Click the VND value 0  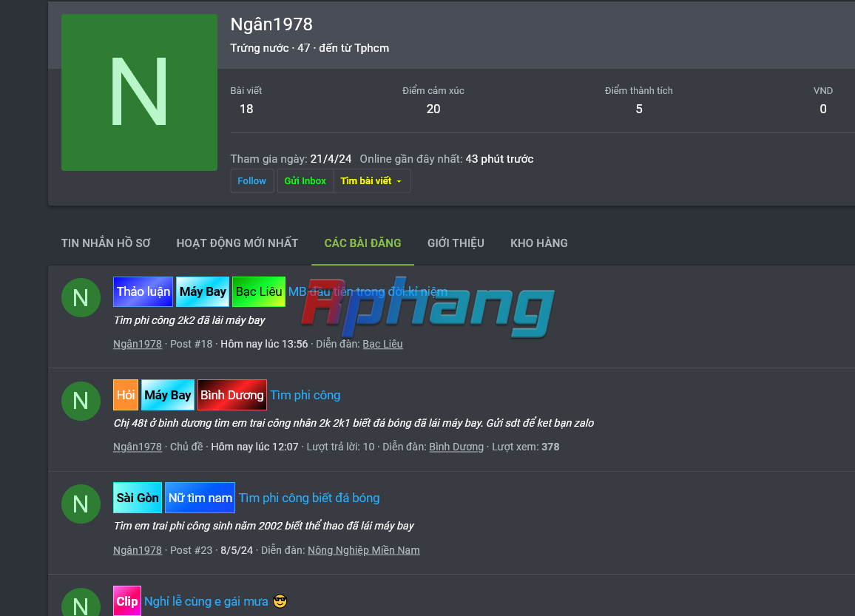pos(823,109)
